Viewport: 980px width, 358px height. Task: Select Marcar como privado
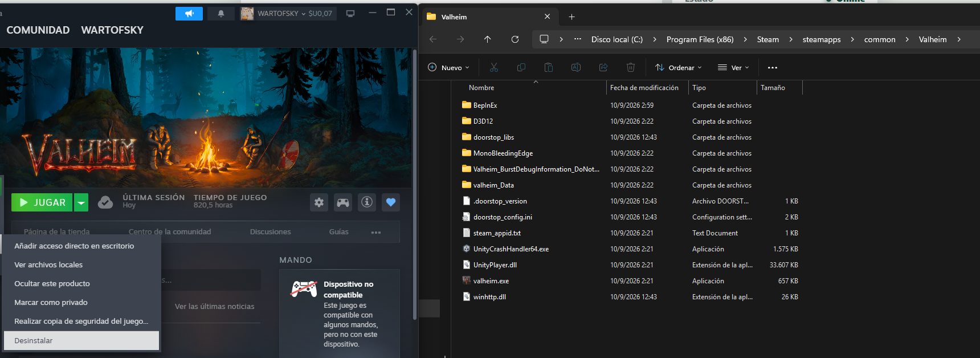(81, 302)
